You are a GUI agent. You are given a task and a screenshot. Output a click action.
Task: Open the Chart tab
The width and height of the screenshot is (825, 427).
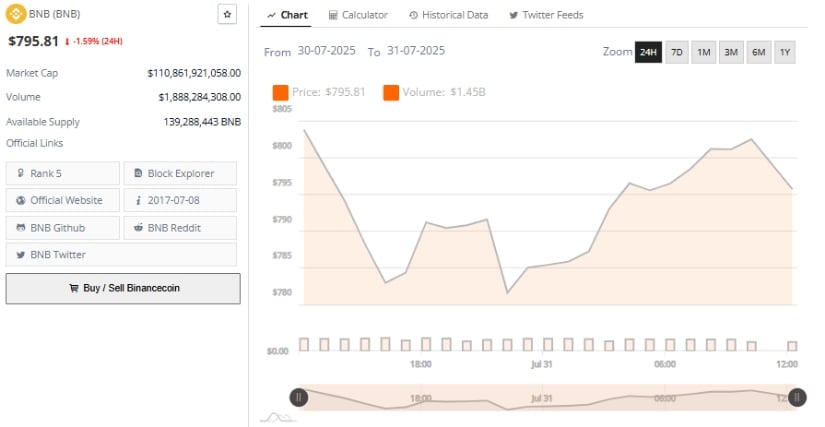point(287,15)
